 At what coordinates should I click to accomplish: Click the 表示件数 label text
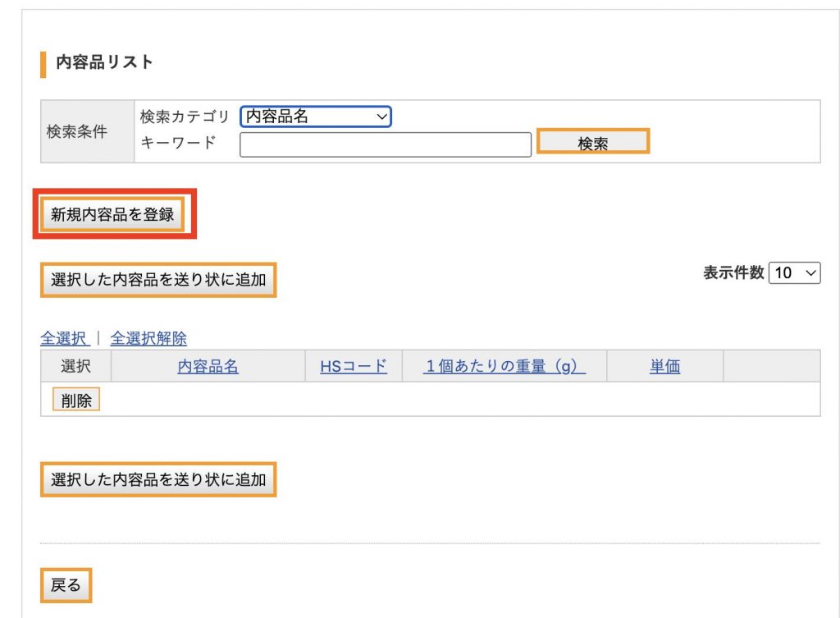(733, 272)
